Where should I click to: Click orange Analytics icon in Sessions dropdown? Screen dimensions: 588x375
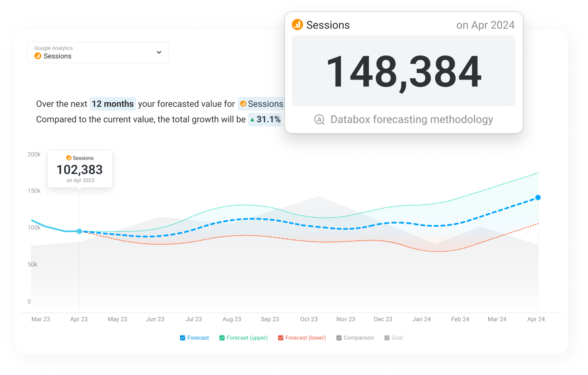38,56
